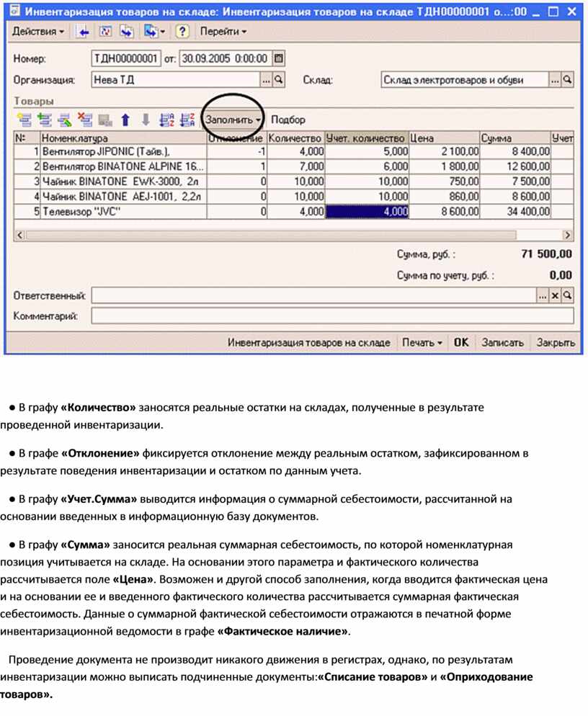The image size is (588, 716).
Task: Click the magnifier icon for Организация
Action: click(279, 80)
